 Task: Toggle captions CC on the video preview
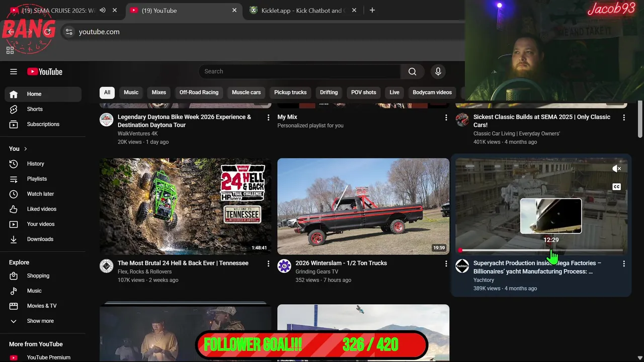[x=617, y=187]
